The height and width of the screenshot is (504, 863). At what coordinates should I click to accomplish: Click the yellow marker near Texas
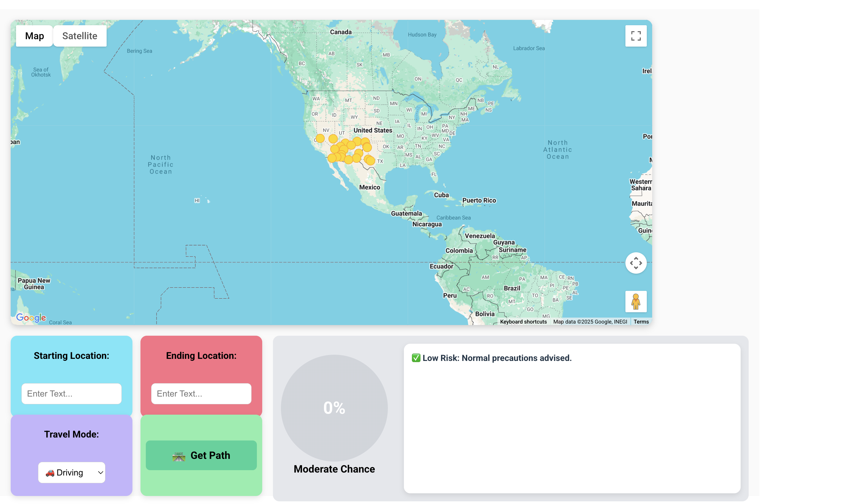[370, 161]
